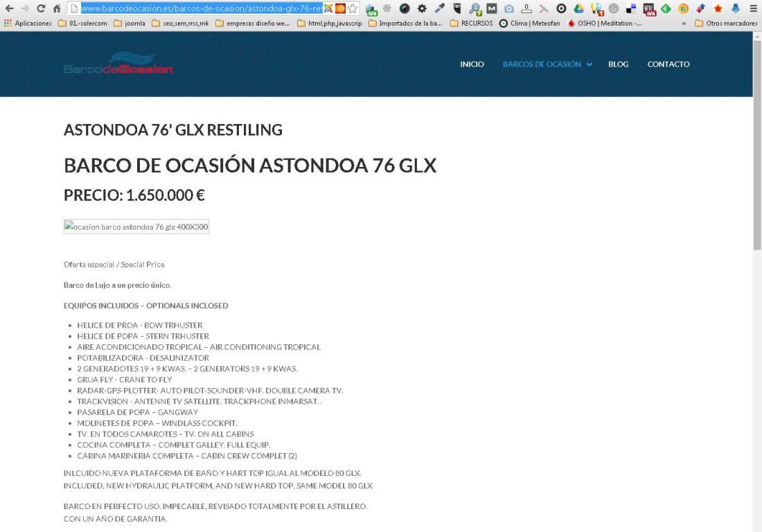Click the browser back arrow
This screenshot has height=532, width=762.
pos(9,8)
